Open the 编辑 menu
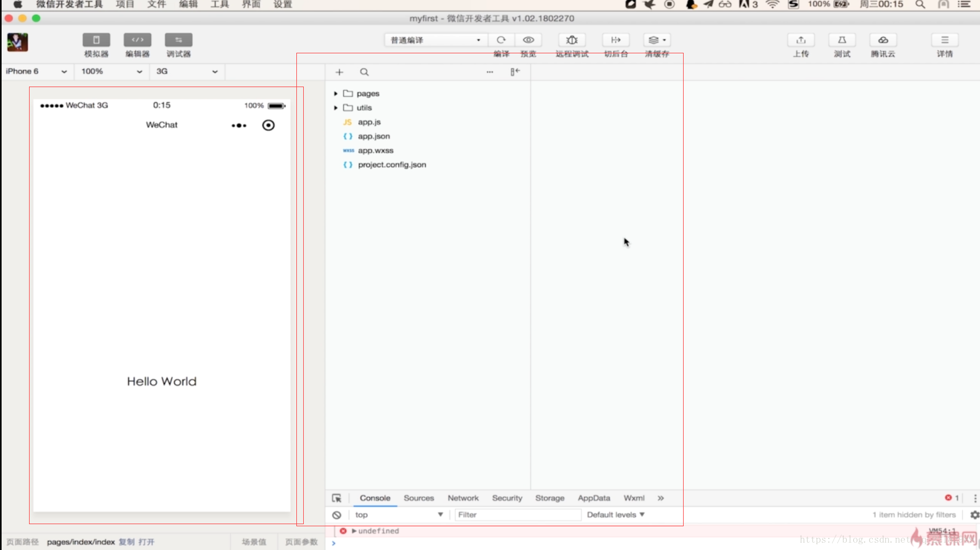Viewport: 980px width, 550px height. pos(188,4)
